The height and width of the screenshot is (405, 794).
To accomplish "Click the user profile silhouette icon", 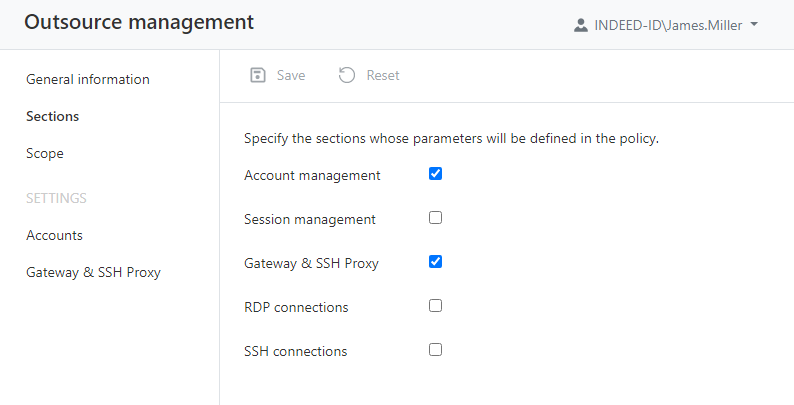I will (581, 25).
